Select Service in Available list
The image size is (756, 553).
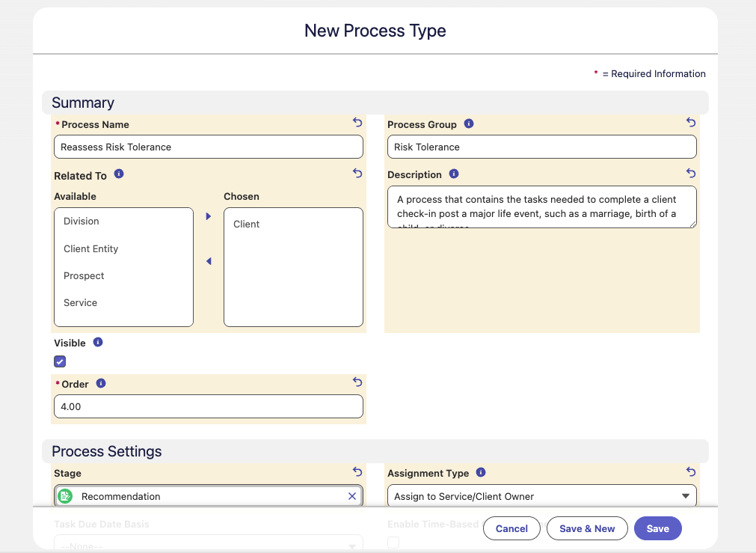(123, 302)
